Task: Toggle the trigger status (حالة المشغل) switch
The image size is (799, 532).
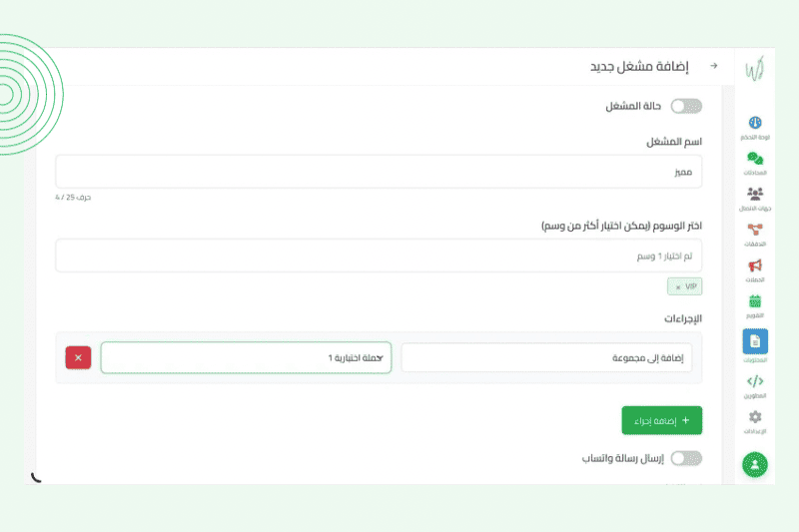Action: point(685,106)
